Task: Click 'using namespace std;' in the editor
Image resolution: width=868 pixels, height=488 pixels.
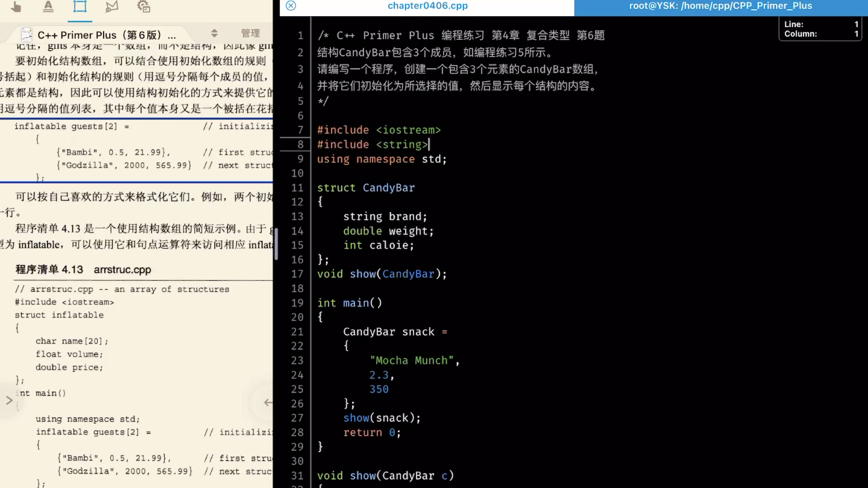Action: [382, 159]
